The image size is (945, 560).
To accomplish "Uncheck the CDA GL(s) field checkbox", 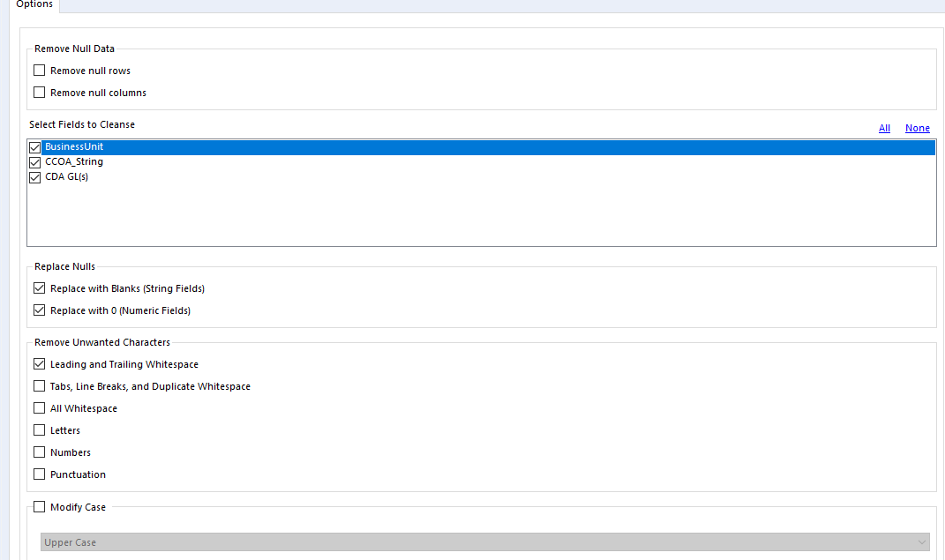I will [x=34, y=176].
